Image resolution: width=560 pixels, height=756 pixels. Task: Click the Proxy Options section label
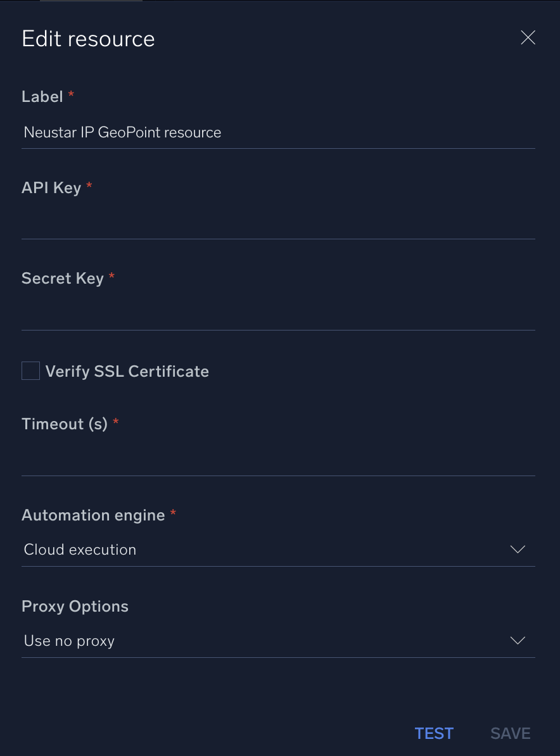click(75, 606)
